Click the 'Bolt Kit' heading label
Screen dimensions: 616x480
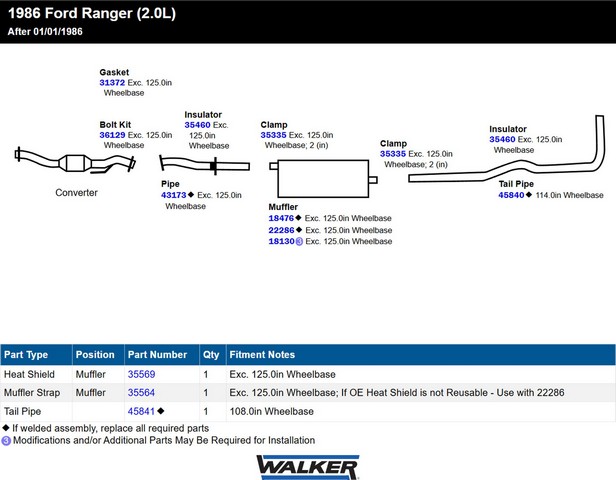[115, 125]
